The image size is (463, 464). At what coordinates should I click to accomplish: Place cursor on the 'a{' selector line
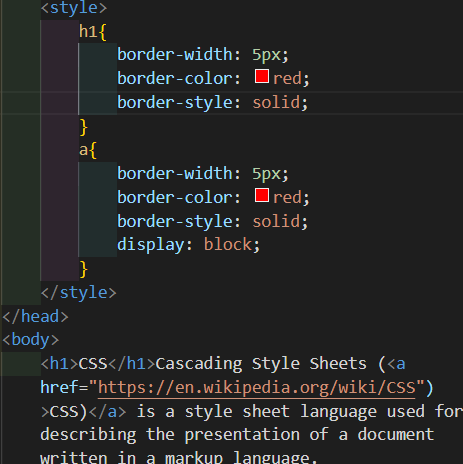click(x=88, y=150)
